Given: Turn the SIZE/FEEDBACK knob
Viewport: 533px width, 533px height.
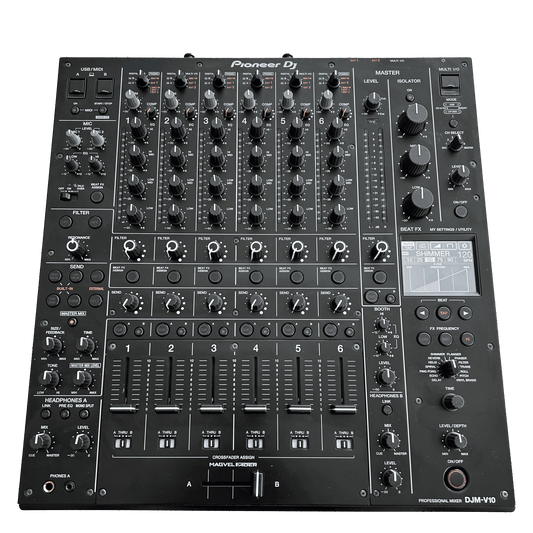Looking at the screenshot, I should (53, 345).
